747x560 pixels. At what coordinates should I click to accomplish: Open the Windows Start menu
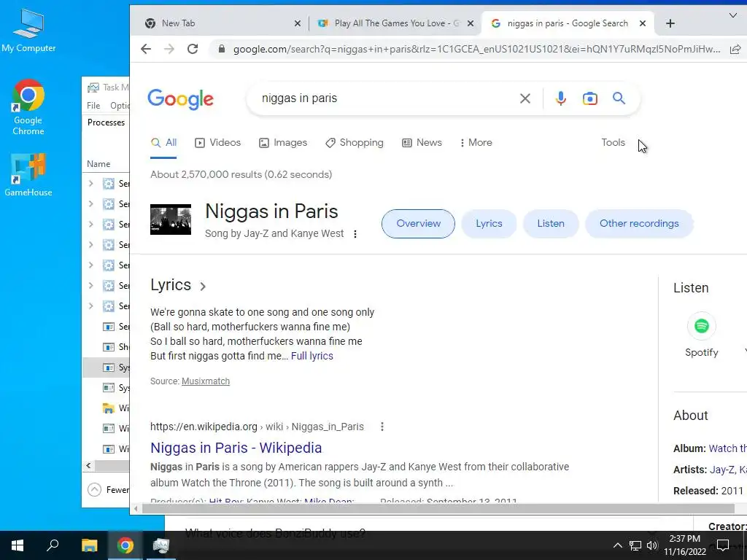[18, 545]
